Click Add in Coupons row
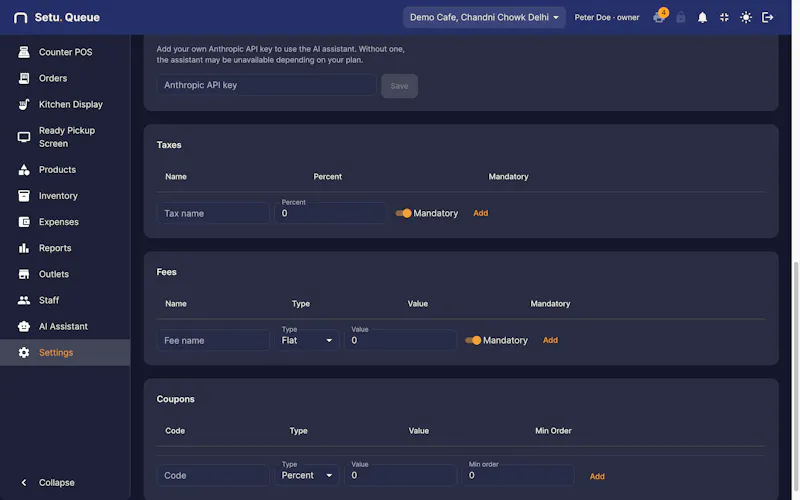Viewport: 800px width, 500px height. (597, 477)
